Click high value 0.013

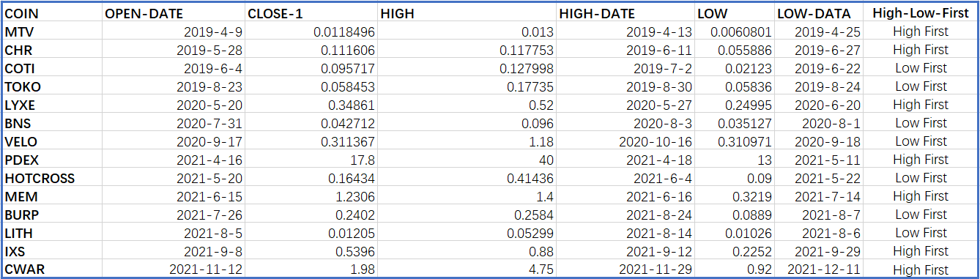[x=537, y=31]
